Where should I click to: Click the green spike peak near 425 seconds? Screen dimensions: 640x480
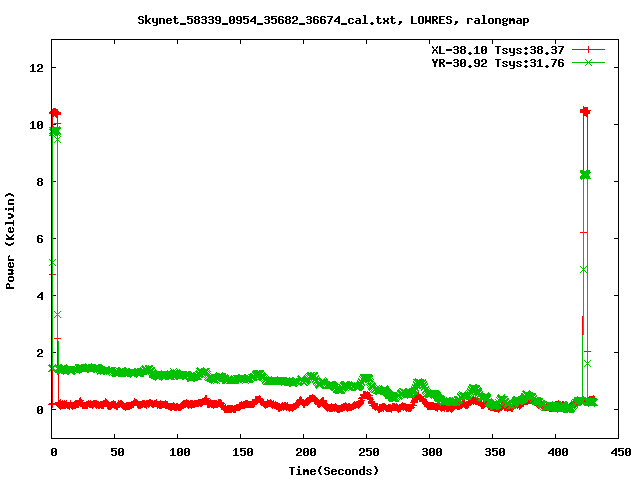pos(585,175)
